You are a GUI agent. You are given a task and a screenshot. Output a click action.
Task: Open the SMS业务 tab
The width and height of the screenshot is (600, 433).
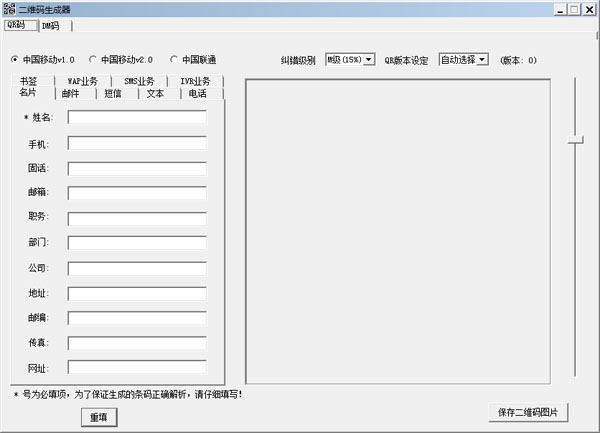coord(139,81)
